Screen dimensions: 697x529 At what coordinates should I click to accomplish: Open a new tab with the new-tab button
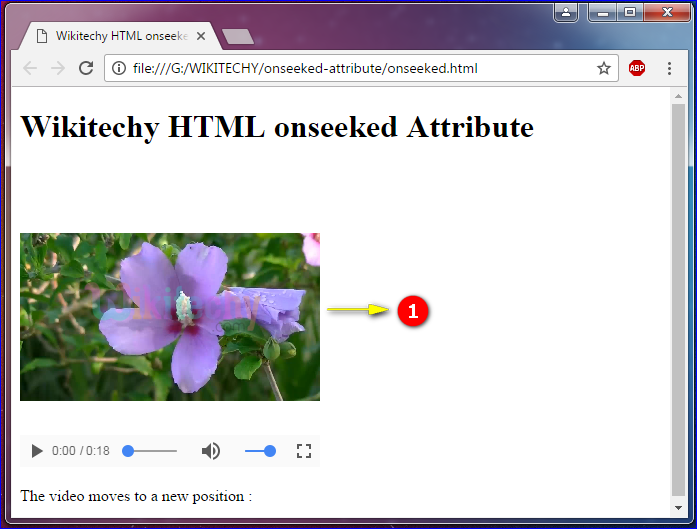(237, 37)
